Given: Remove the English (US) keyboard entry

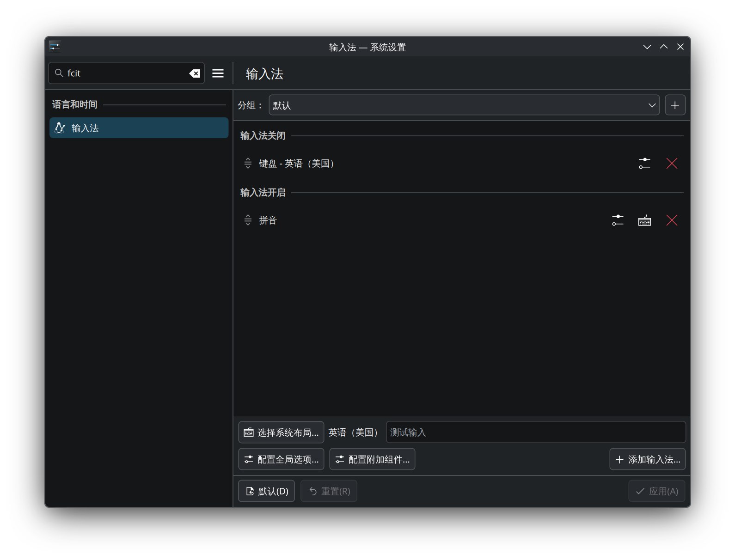Looking at the screenshot, I should [x=671, y=164].
